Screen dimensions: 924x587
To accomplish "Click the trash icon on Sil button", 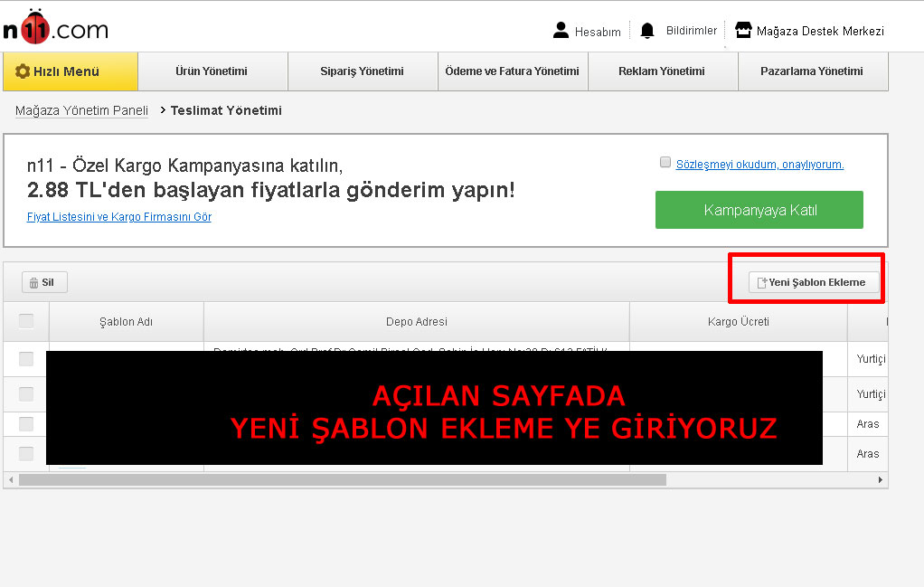I will pyautogui.click(x=33, y=282).
